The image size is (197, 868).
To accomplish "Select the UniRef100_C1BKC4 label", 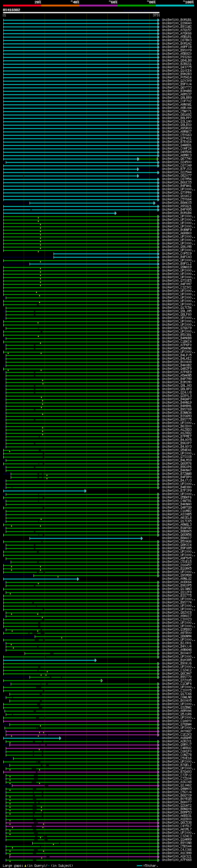I will tap(176, 342).
